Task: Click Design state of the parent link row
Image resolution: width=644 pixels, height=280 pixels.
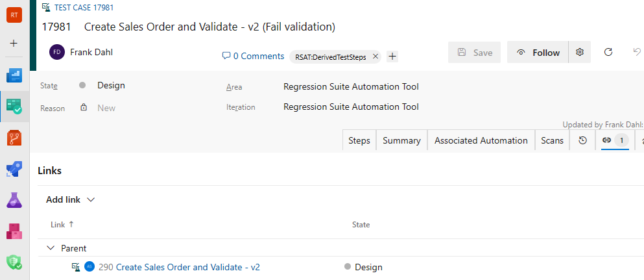Action: point(368,267)
